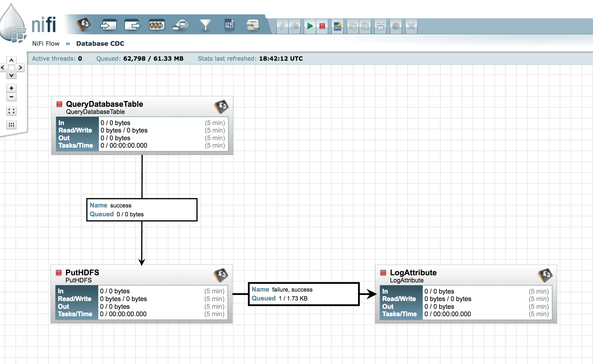
Task: Expand the canvas view with the zoom in button
Action: (x=11, y=88)
